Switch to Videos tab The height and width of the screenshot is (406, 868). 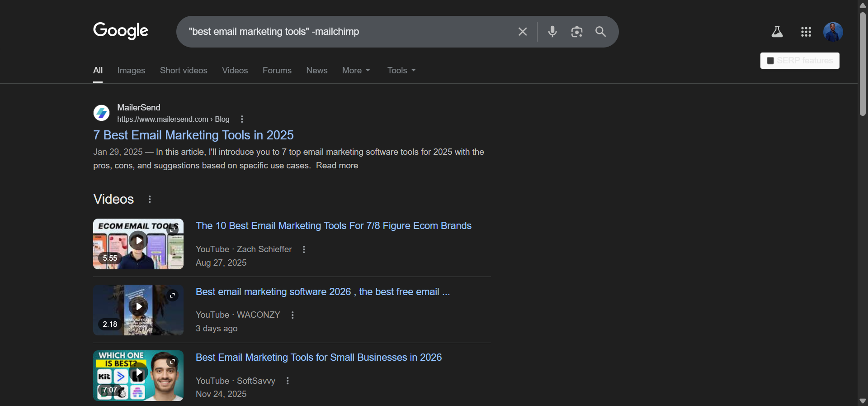[235, 71]
